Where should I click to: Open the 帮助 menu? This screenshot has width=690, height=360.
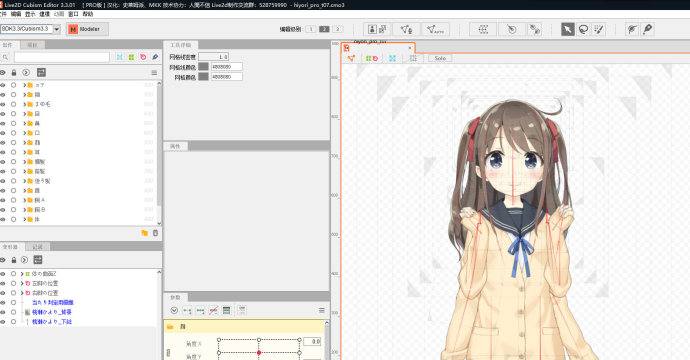tap(88, 14)
